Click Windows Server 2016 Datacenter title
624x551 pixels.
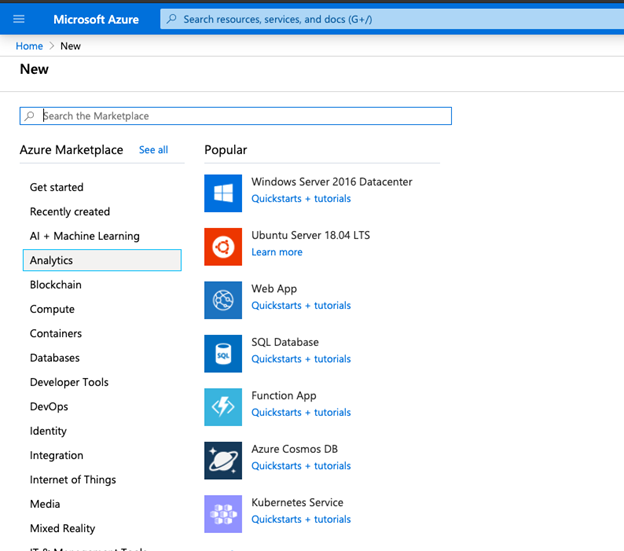(332, 182)
